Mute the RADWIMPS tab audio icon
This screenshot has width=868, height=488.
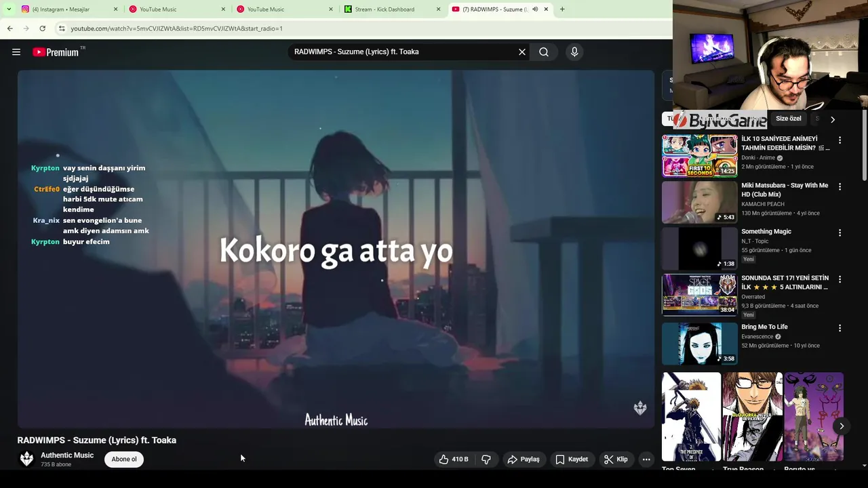[x=535, y=9]
